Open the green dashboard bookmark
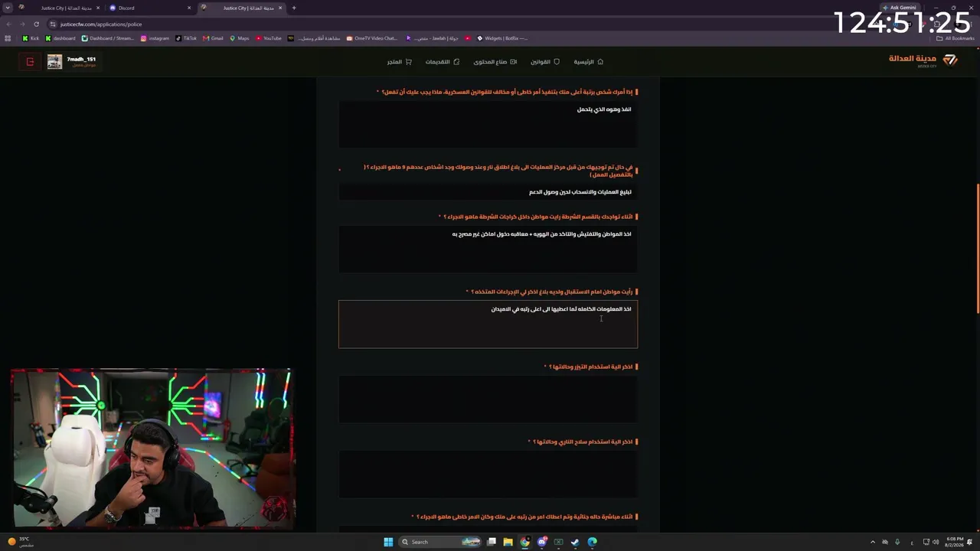Image resolution: width=980 pixels, height=551 pixels. [x=60, y=38]
